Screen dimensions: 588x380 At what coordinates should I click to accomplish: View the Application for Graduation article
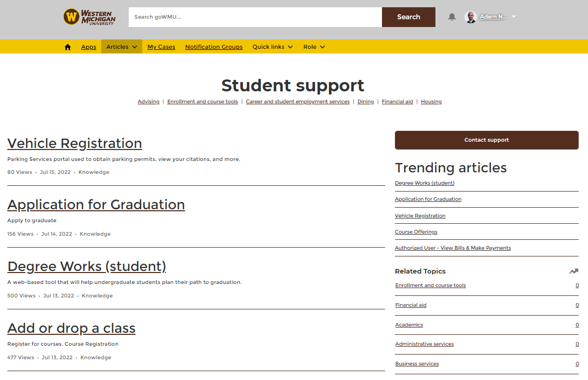[96, 205]
